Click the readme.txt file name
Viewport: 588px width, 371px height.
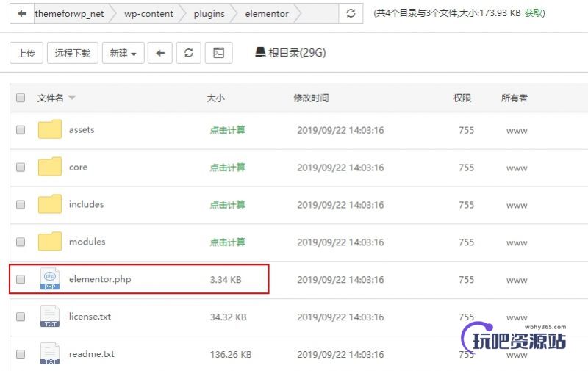pyautogui.click(x=92, y=354)
